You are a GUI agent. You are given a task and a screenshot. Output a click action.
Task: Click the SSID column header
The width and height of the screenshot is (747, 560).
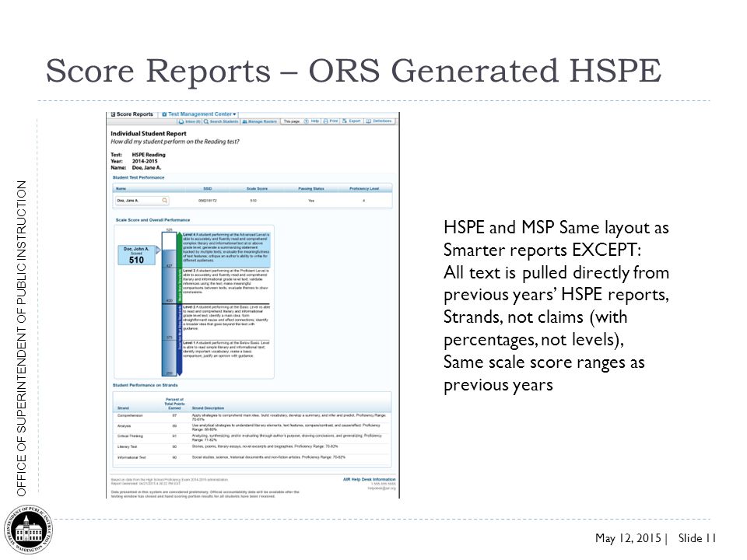pos(208,188)
